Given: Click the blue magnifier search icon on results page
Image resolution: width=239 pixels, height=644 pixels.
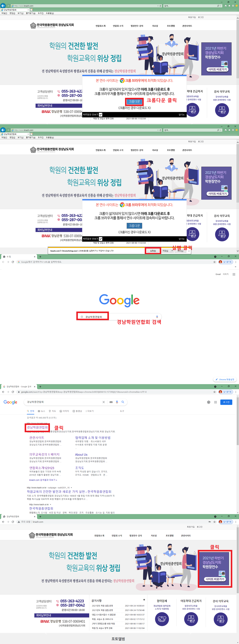Looking at the screenshot, I should [123, 402].
